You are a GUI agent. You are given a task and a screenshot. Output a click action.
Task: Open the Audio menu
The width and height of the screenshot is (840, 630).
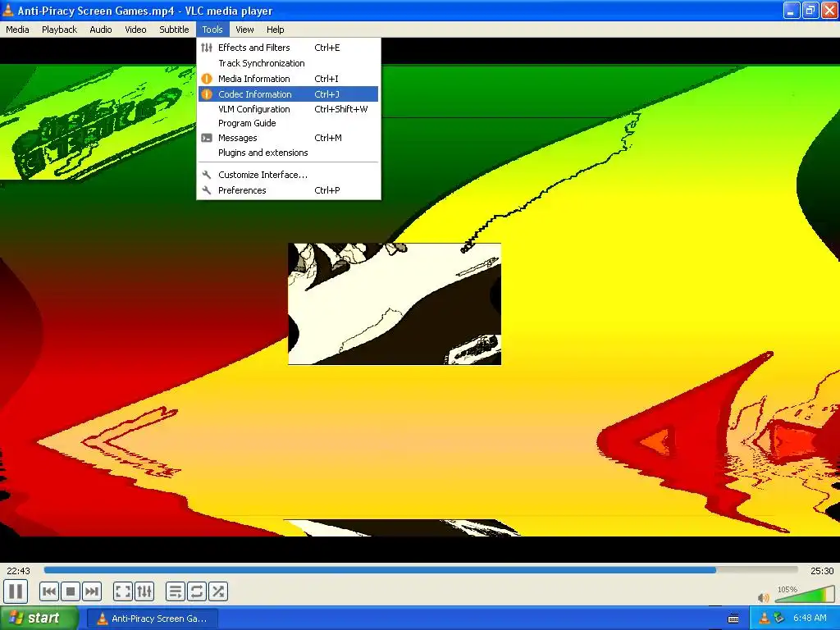click(x=101, y=30)
